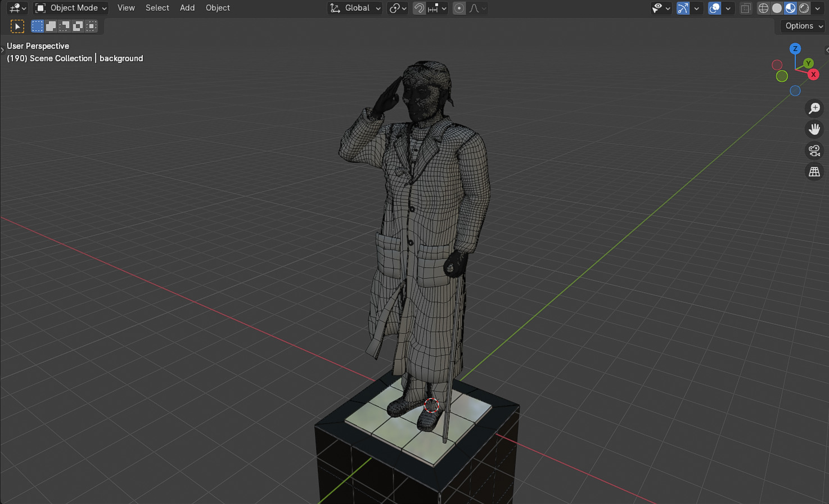Toggle proportional editing
The width and height of the screenshot is (829, 504).
pos(459,8)
